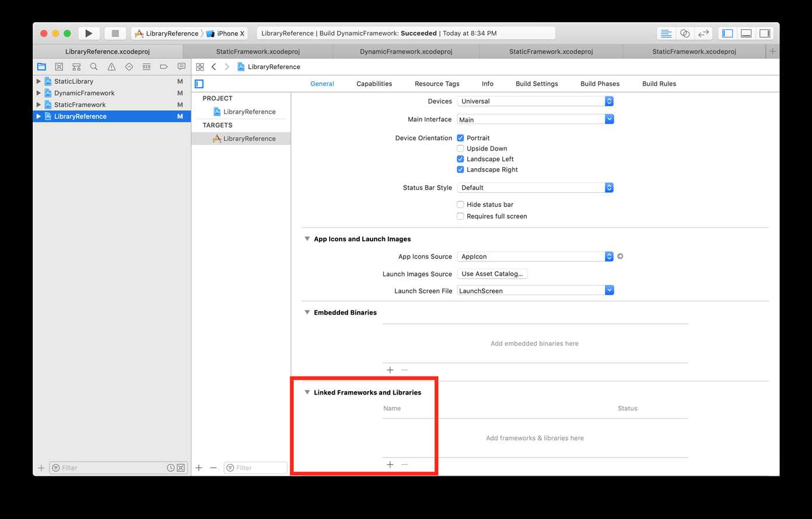Viewport: 812px width, 519px height.
Task: Switch to the Build Settings tab
Action: [537, 83]
